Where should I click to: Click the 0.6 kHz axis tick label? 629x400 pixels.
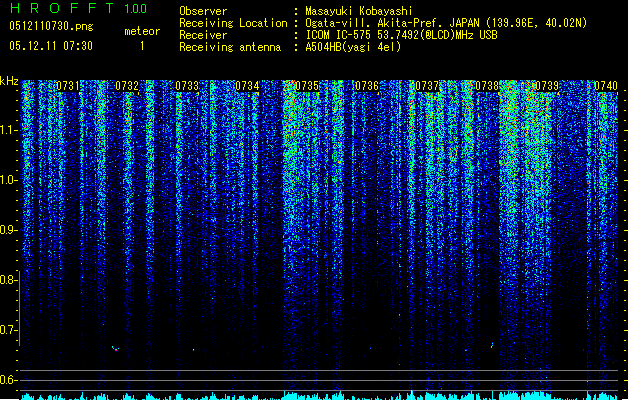coord(8,380)
